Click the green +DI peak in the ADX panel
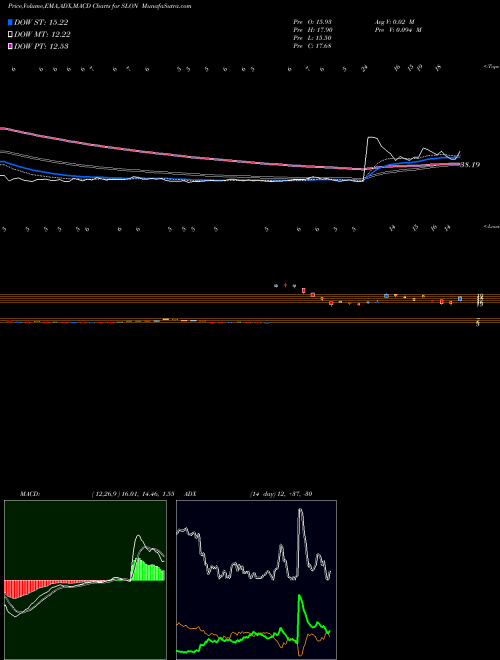 [x=300, y=596]
